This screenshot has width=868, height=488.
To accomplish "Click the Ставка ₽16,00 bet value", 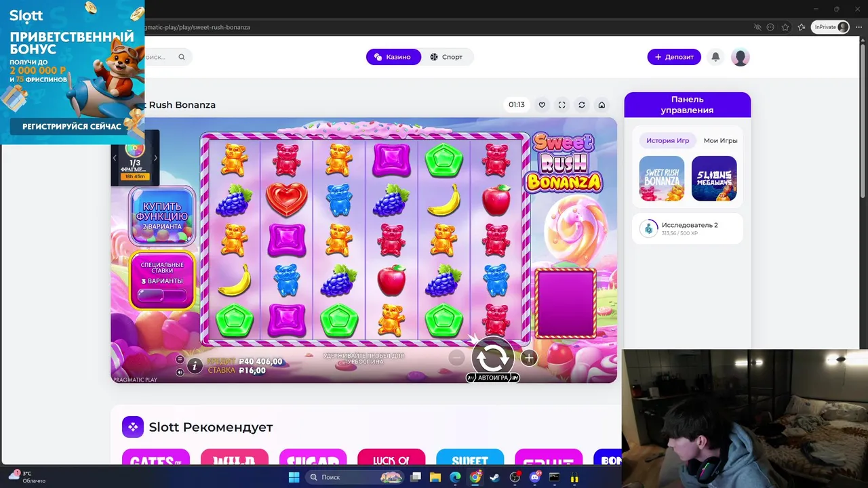I will 237,371.
